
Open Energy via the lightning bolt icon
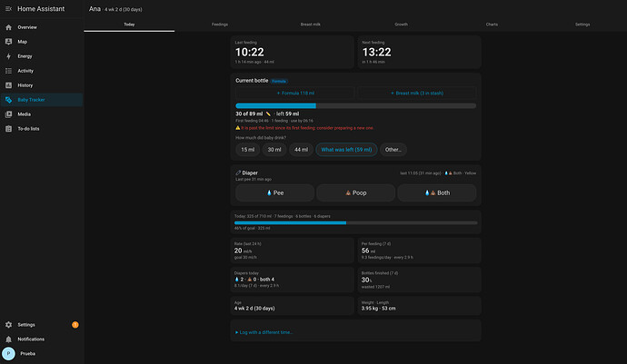pos(8,56)
